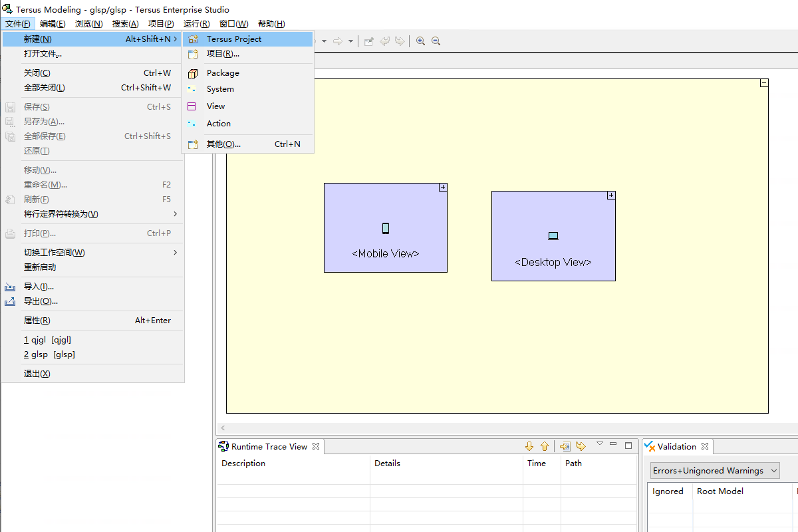Select the Desktop View laptop icon
Screen dimensions: 798x532
pos(553,235)
